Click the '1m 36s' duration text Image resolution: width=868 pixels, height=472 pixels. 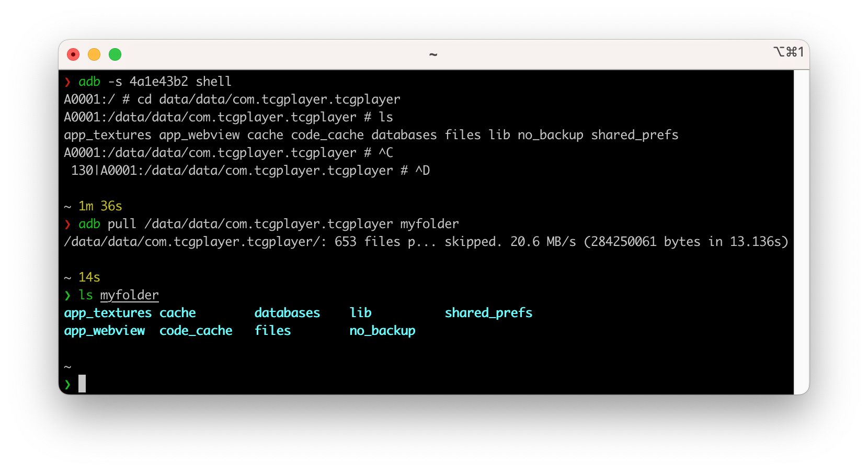tap(100, 206)
